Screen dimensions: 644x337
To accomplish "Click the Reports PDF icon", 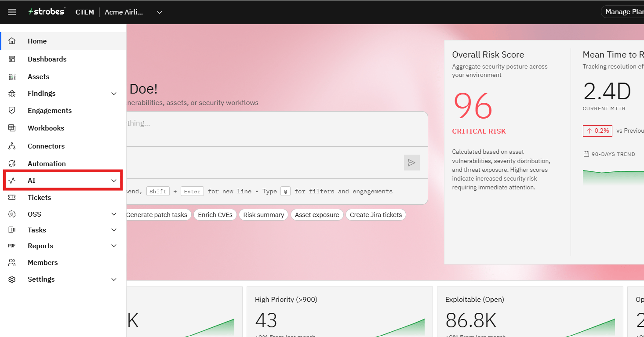I will (x=12, y=246).
